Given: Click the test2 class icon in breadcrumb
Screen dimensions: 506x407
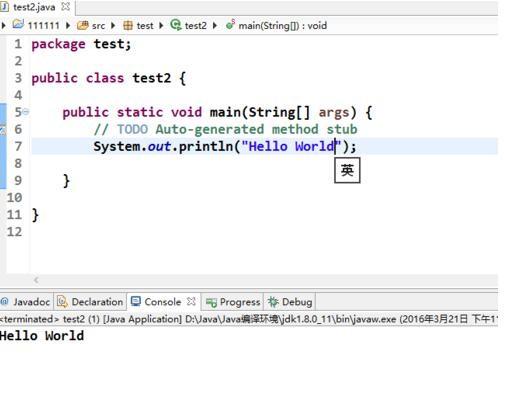Looking at the screenshot, I should 176,25.
